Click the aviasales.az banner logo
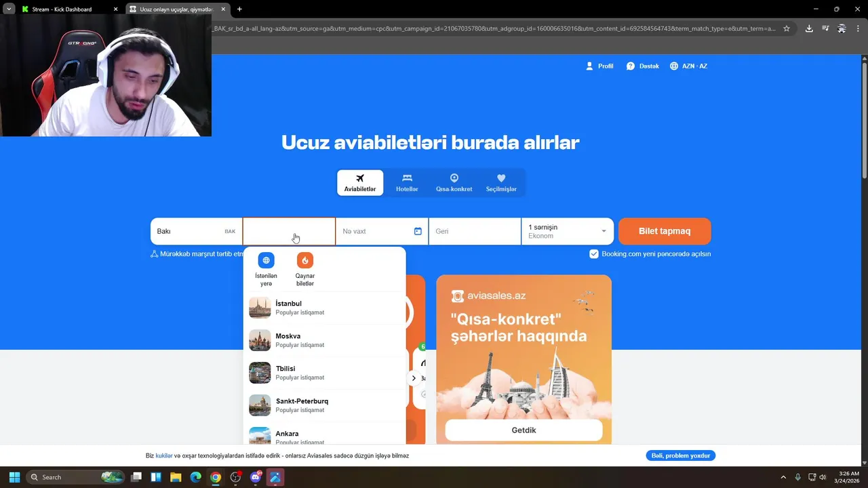 click(x=489, y=296)
